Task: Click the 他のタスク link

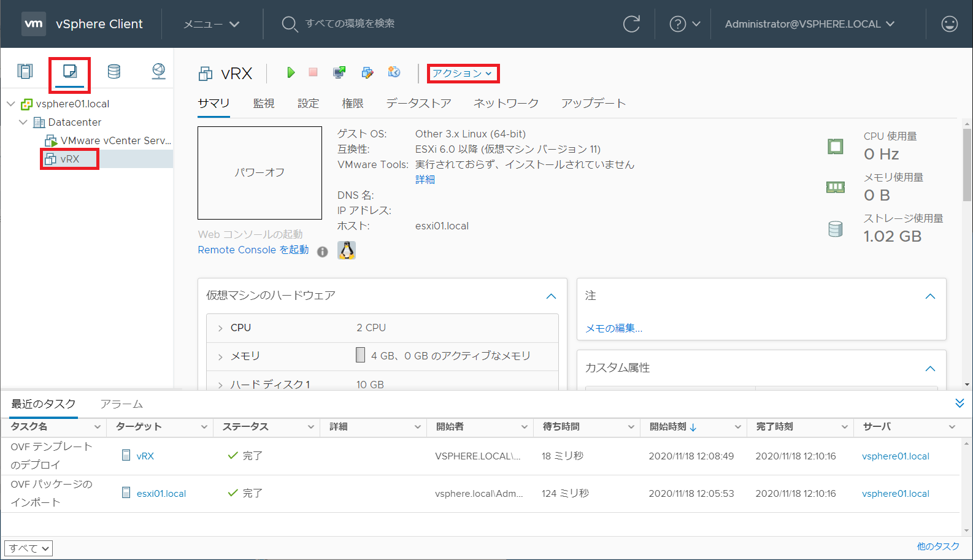Action: click(x=938, y=547)
